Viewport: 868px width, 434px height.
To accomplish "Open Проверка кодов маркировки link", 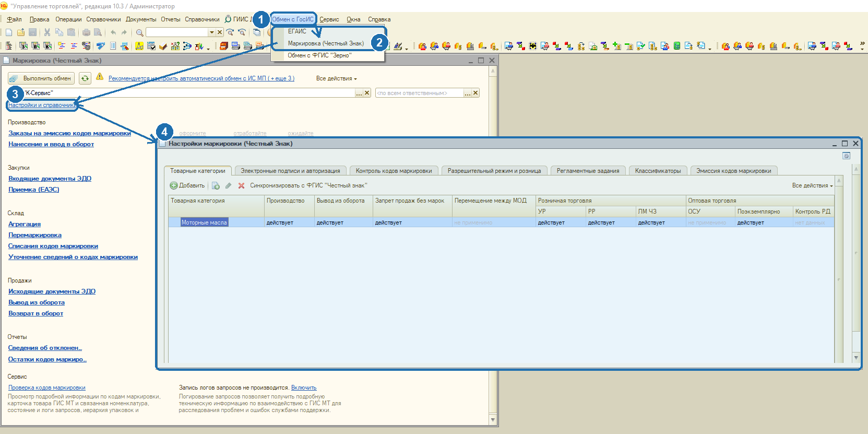I will (47, 388).
